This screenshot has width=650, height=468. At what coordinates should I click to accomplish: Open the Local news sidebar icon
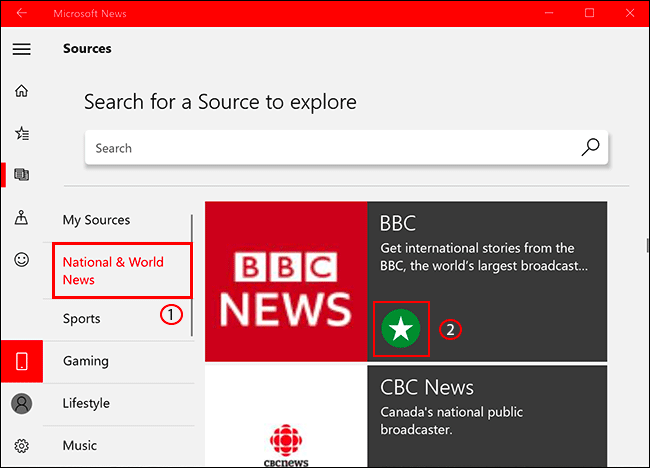click(22, 218)
